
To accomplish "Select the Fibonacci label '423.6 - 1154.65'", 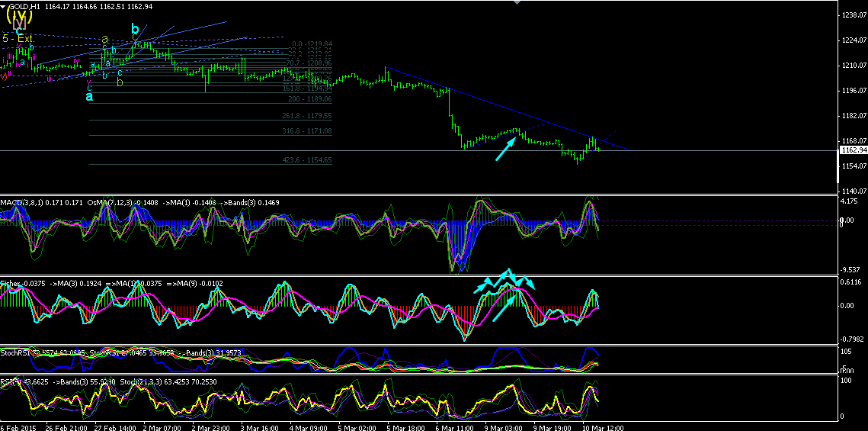I will (307, 160).
